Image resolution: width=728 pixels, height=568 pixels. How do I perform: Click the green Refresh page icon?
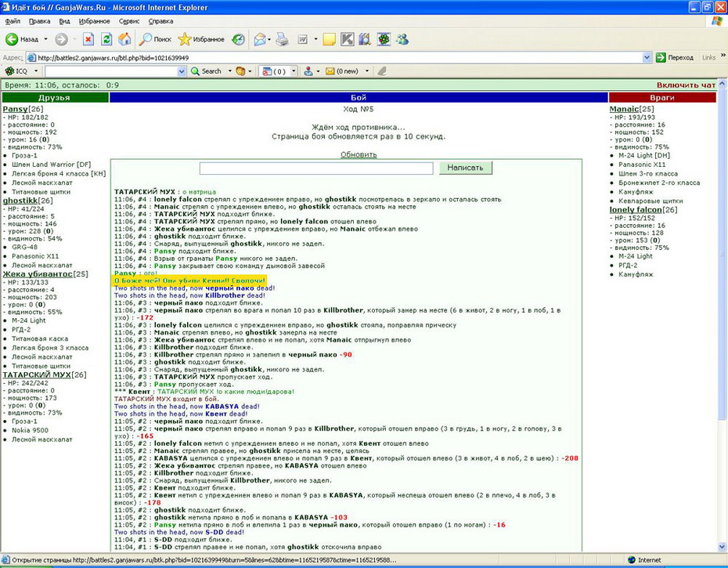(x=106, y=39)
